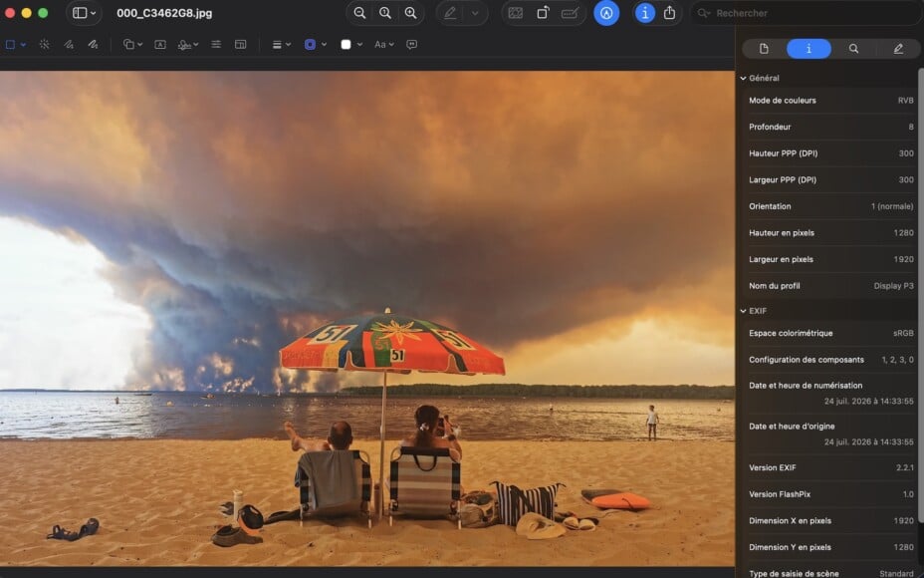
Task: Collapse the EXIF section
Action: 743,311
